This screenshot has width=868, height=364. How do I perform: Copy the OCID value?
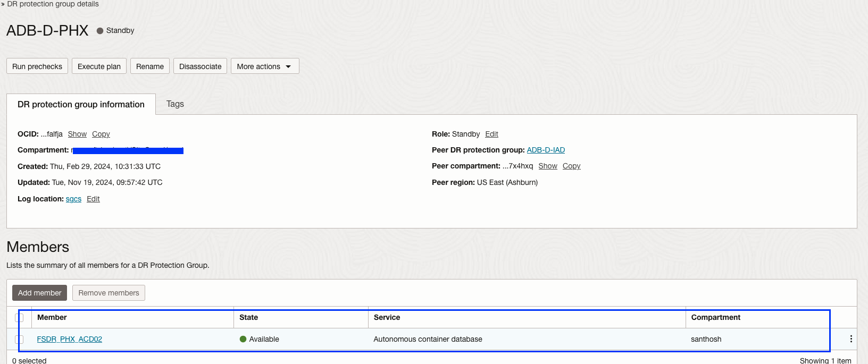(101, 134)
